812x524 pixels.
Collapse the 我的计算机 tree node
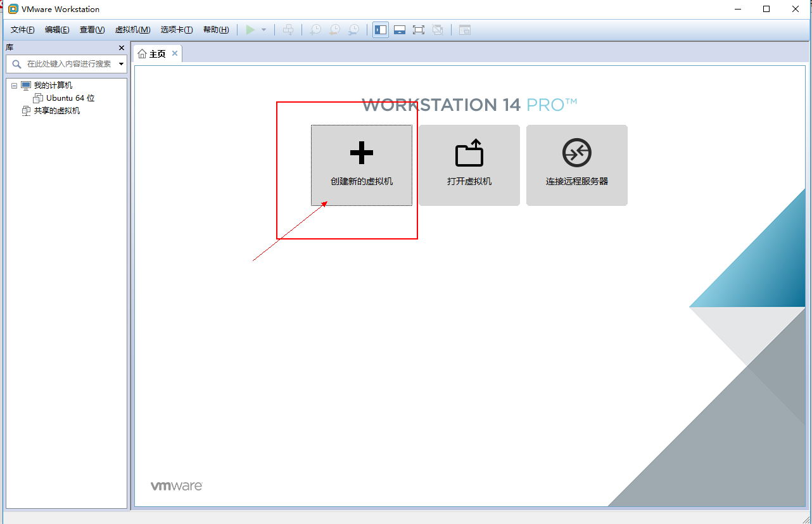[x=14, y=86]
